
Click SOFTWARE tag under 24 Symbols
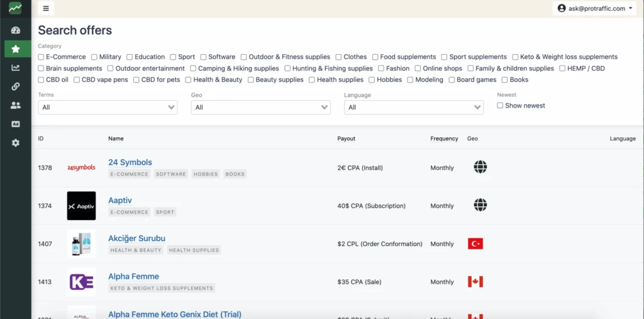tap(171, 174)
